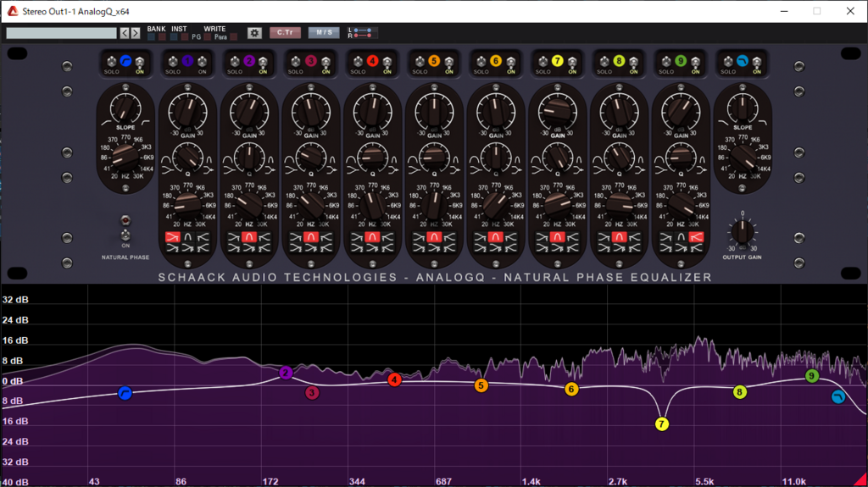
Task: Click the M / S mode button
Action: [x=324, y=33]
